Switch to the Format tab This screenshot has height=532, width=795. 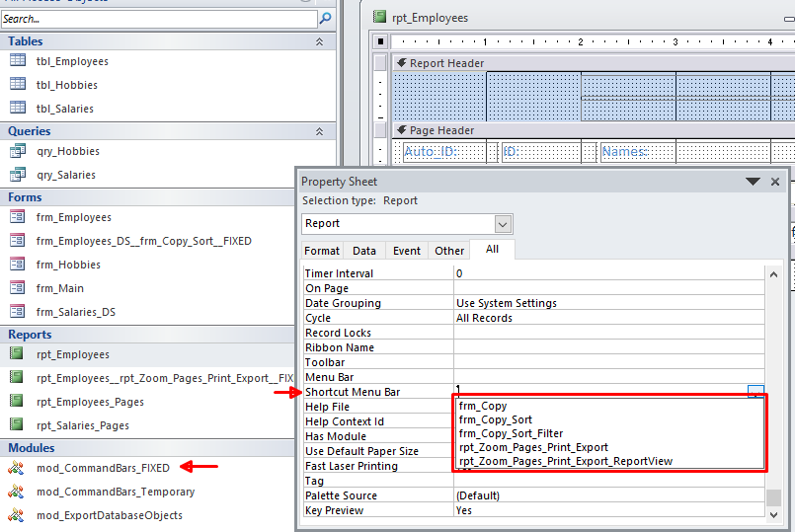[322, 251]
